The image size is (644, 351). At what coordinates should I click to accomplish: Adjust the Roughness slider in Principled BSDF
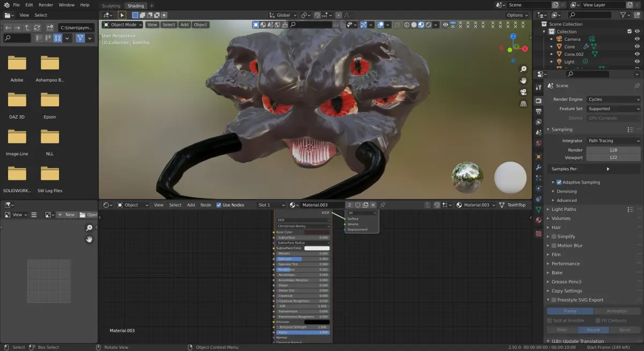point(303,269)
